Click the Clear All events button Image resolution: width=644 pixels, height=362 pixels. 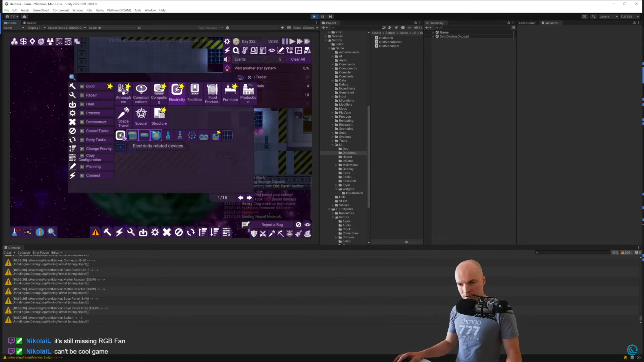tap(298, 59)
